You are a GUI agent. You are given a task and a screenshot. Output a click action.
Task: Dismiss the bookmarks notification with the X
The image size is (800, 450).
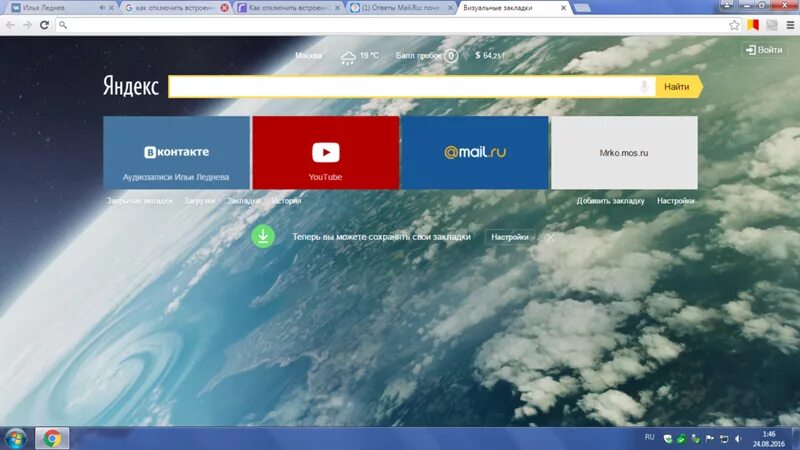(551, 237)
